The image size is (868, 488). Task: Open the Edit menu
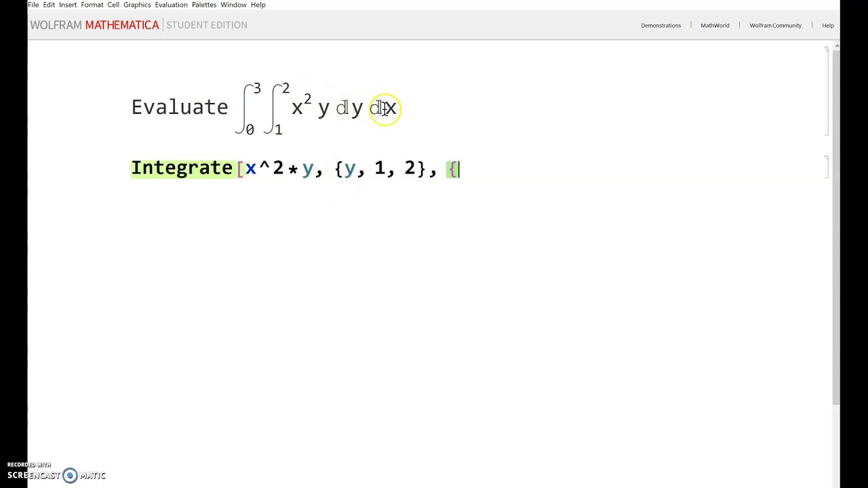(49, 5)
